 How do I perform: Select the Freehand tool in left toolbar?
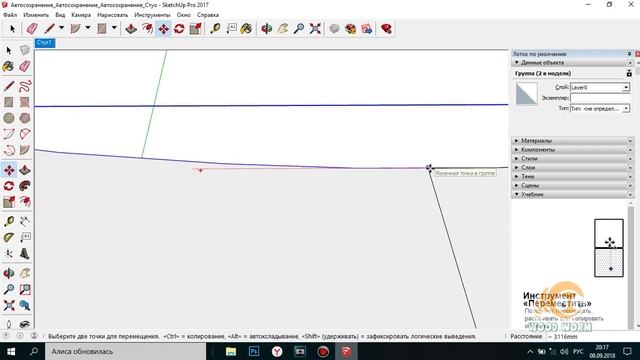coord(25,86)
